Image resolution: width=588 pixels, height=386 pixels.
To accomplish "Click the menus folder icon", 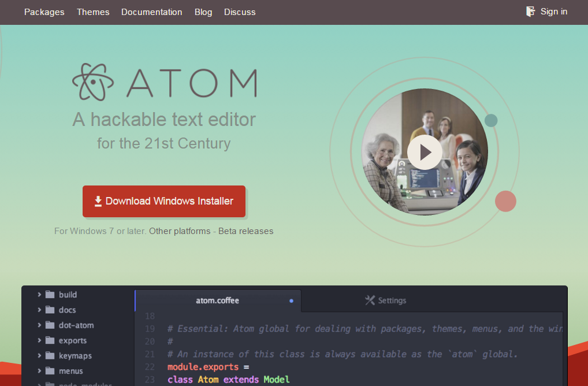I will (x=50, y=371).
